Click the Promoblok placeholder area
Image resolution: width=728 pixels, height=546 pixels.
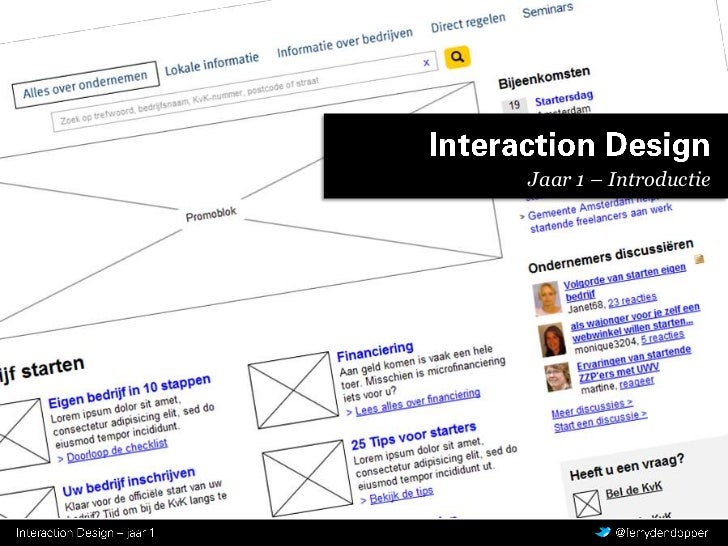(x=211, y=214)
